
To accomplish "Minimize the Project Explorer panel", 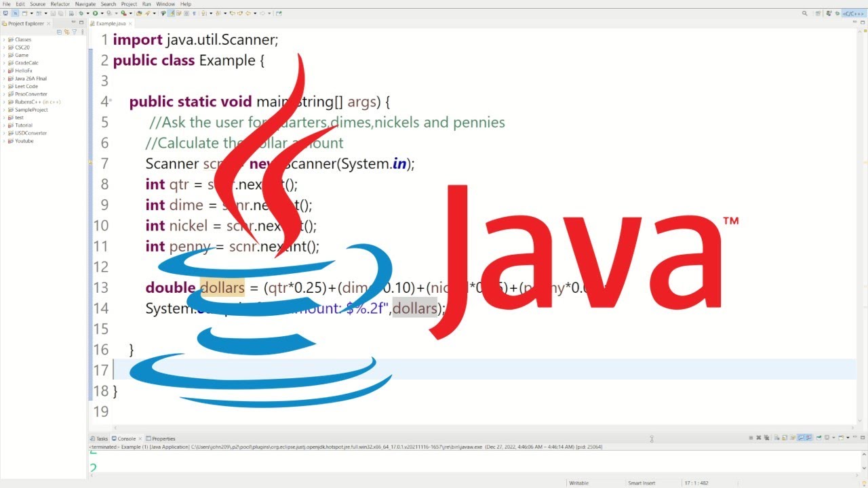I will pyautogui.click(x=73, y=22).
